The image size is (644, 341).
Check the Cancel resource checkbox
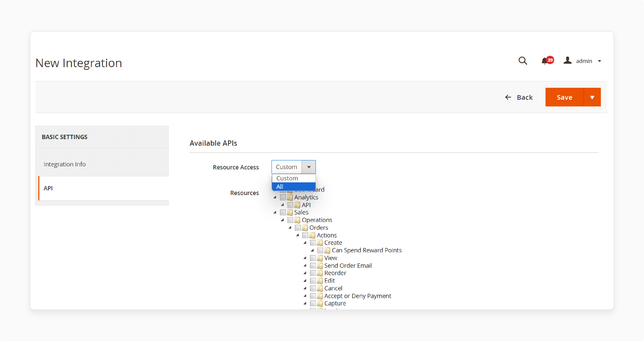click(313, 288)
